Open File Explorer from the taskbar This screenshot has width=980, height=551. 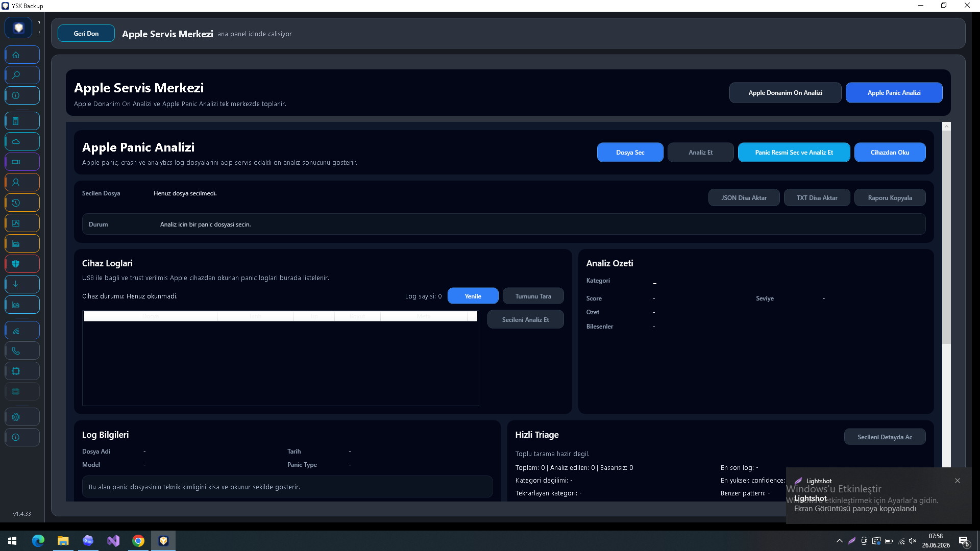63,541
